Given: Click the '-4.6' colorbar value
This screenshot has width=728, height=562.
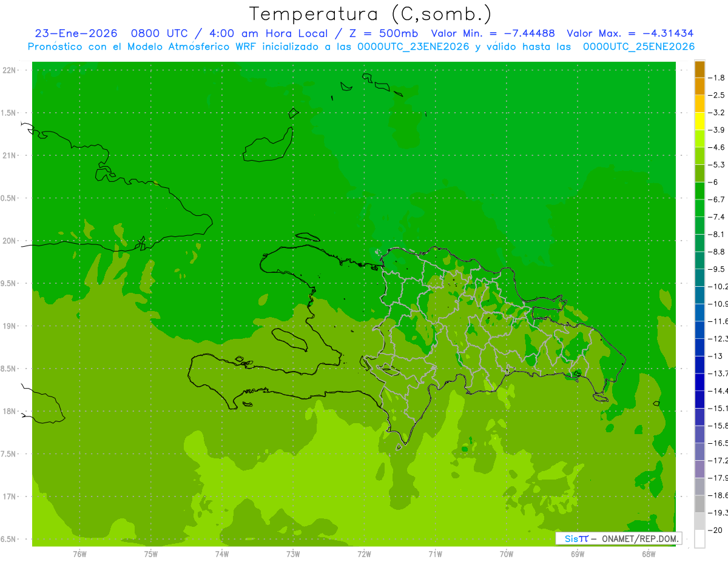Looking at the screenshot, I should point(716,147).
